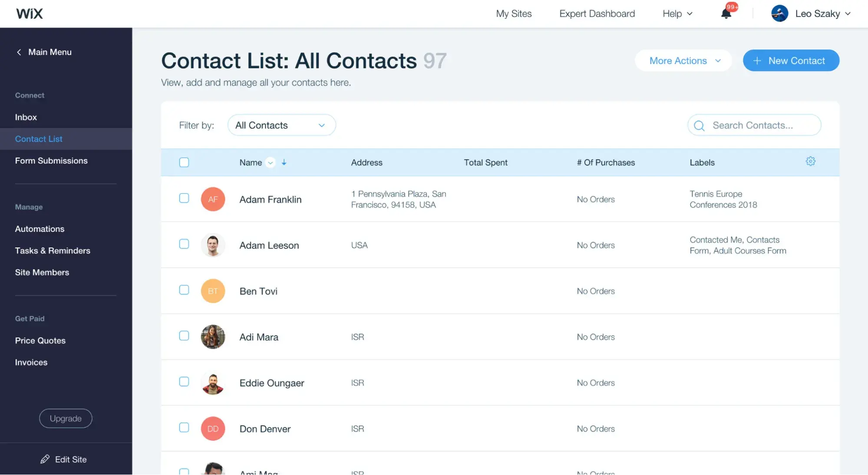Screen dimensions: 868x475
Task: Click the settings gear icon in column header
Action: 811,162
